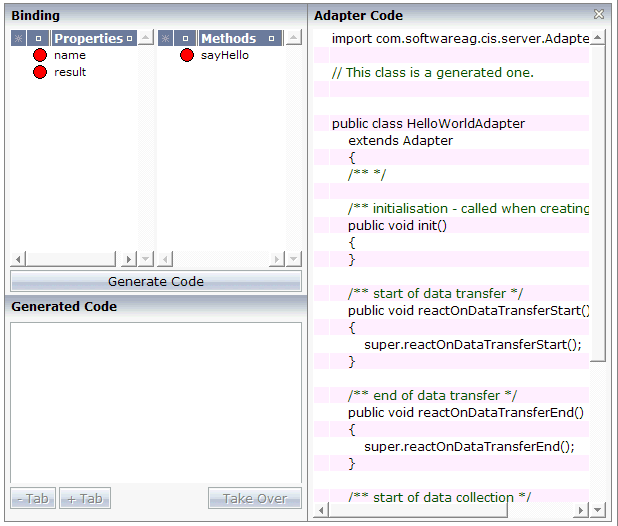Click line 'public class HelloWorldAdapter'

(428, 123)
